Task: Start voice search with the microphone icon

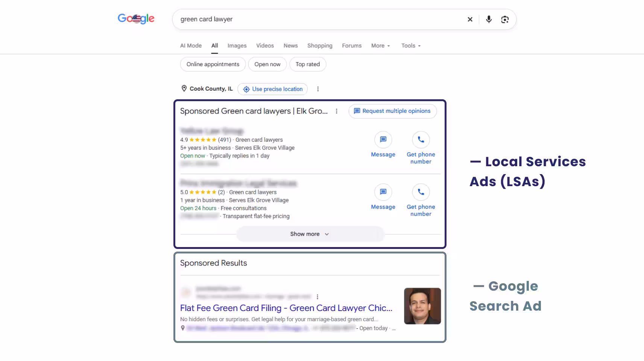Action: click(489, 19)
